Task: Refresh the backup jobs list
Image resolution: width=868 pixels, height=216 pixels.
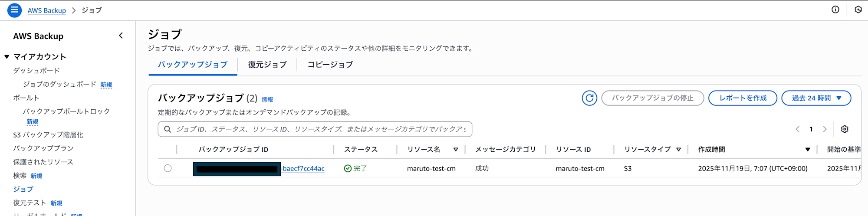Action: click(589, 98)
